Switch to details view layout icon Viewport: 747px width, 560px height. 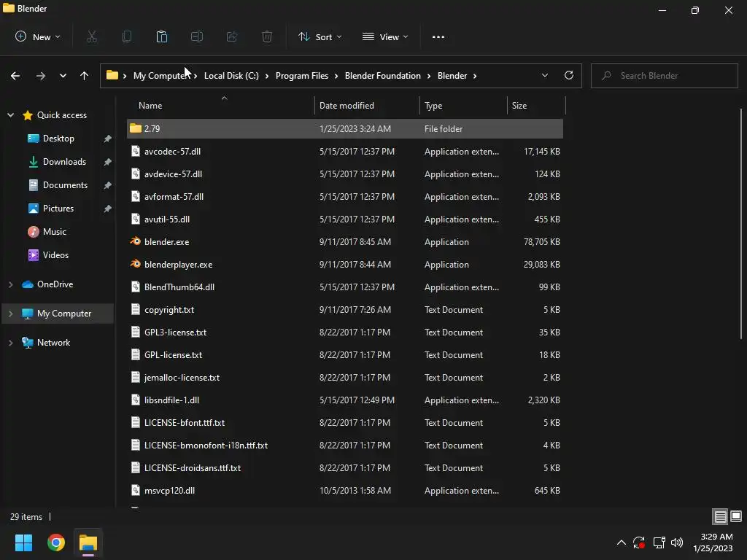pos(720,516)
